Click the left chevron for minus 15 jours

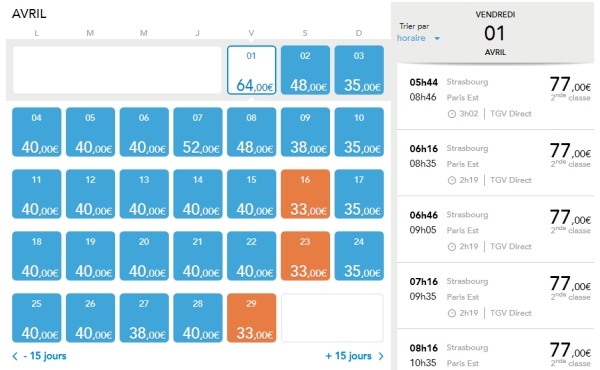pyautogui.click(x=15, y=356)
